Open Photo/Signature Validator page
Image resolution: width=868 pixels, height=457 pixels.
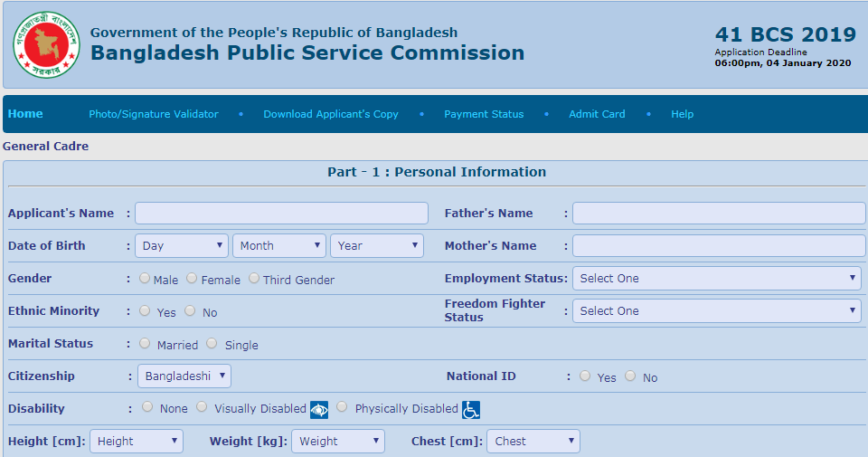point(154,114)
